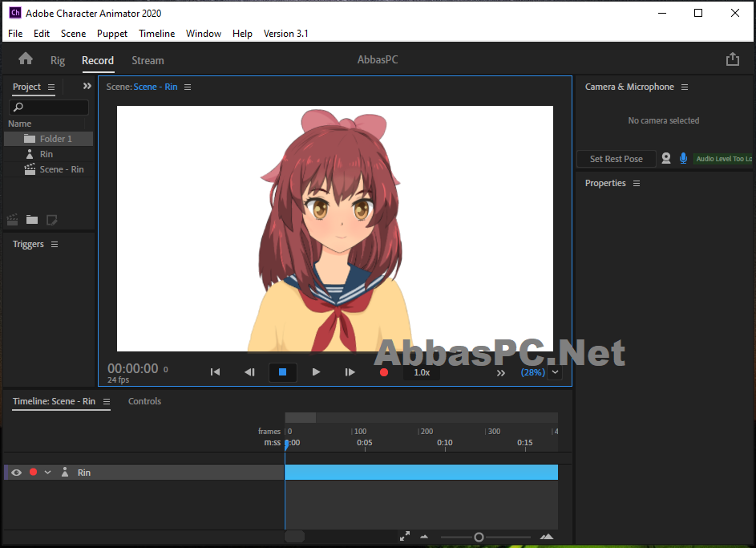Expand the Rin track disclosure arrow
The width and height of the screenshot is (756, 548).
click(x=48, y=473)
